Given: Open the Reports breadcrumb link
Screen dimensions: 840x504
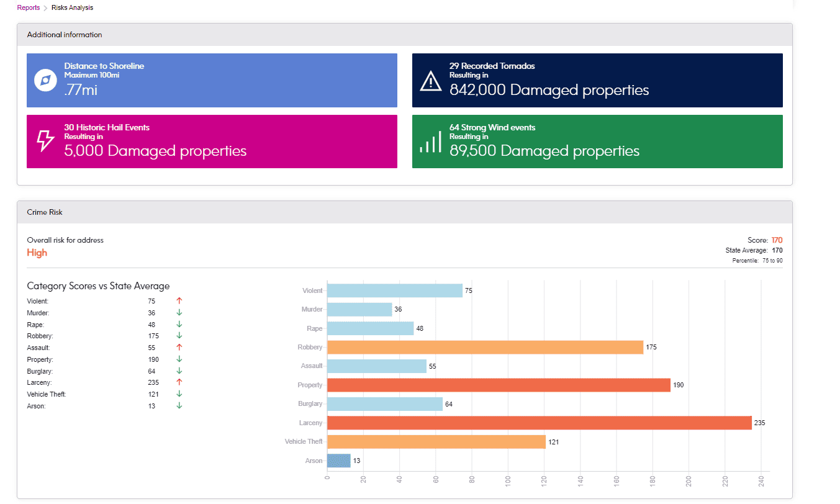Looking at the screenshot, I should coord(28,8).
